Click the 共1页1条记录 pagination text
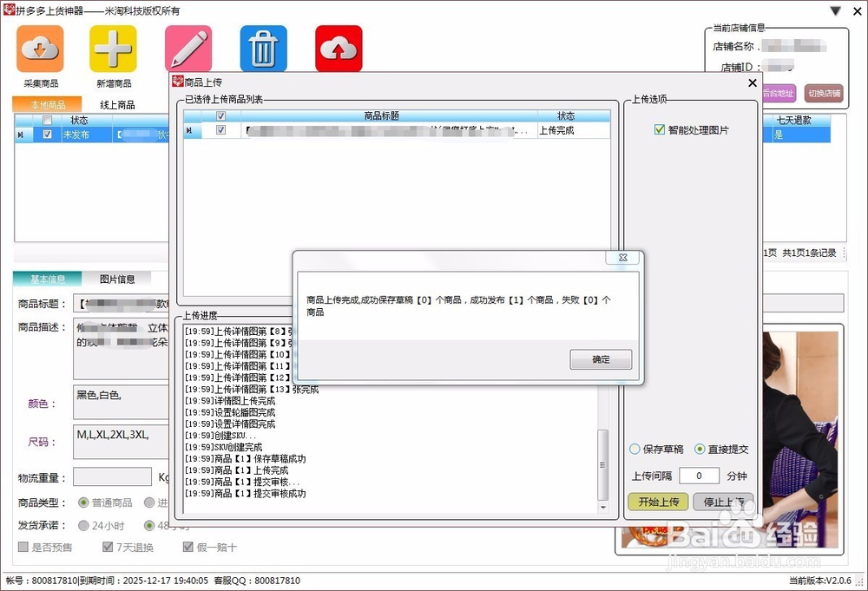The height and width of the screenshot is (591, 868). (809, 253)
